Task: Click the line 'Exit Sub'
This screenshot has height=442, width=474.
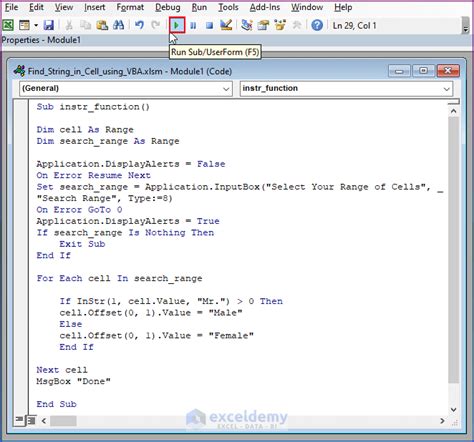Action: pos(82,244)
